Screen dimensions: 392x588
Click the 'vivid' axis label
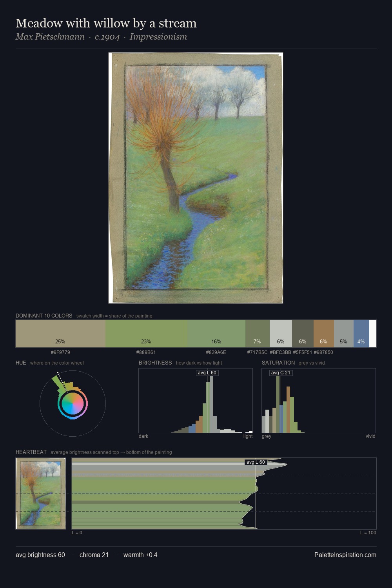point(370,436)
